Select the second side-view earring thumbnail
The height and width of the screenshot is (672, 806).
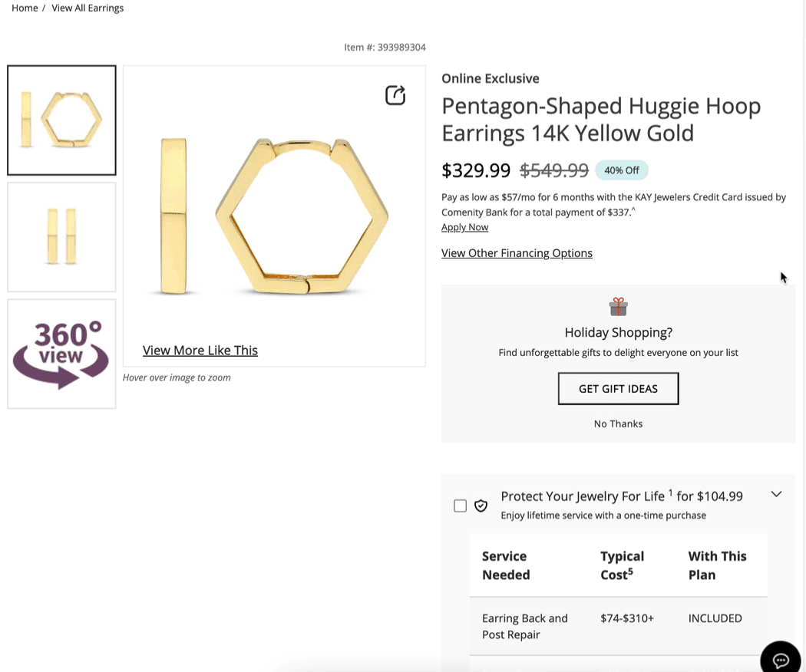coord(61,237)
